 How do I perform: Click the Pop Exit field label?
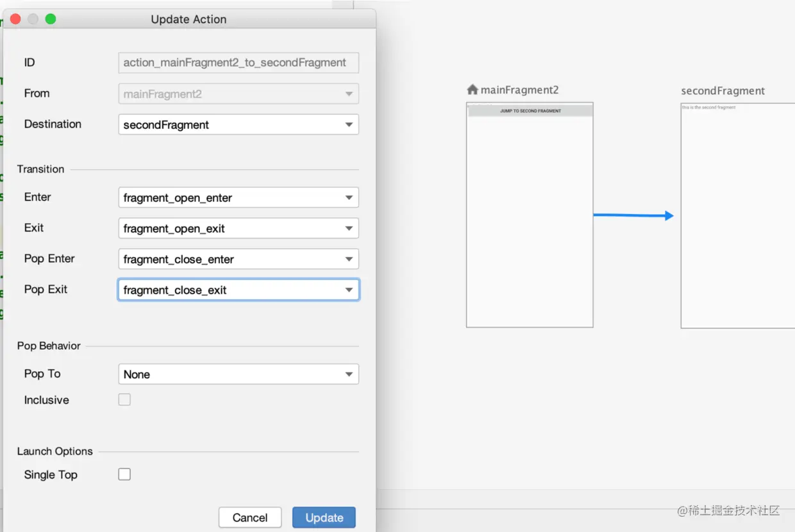(x=46, y=289)
